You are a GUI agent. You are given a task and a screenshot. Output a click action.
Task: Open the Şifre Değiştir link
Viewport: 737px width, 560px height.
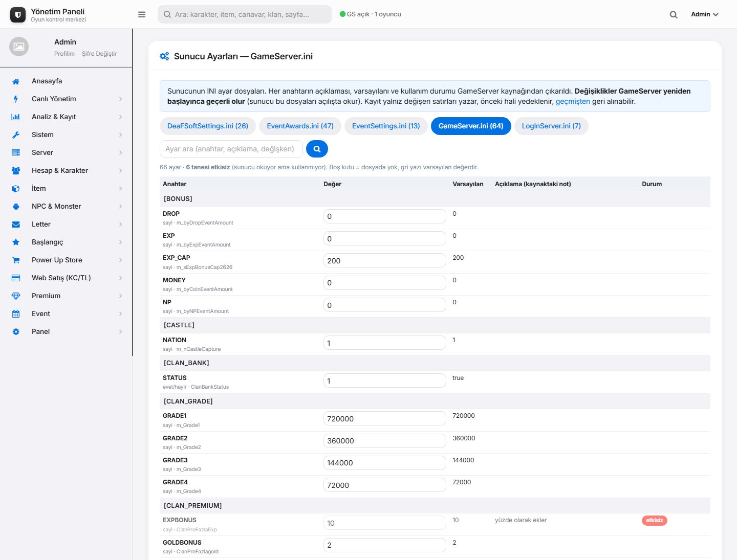tap(99, 54)
